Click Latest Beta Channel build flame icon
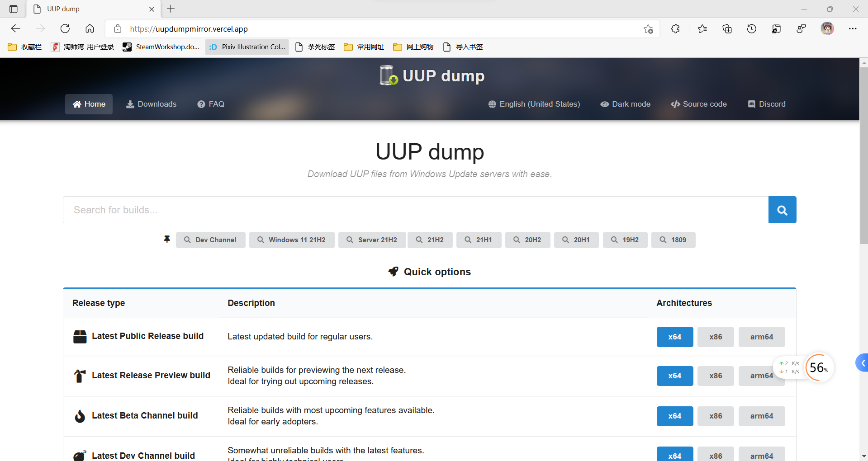This screenshot has width=868, height=461. (x=80, y=416)
